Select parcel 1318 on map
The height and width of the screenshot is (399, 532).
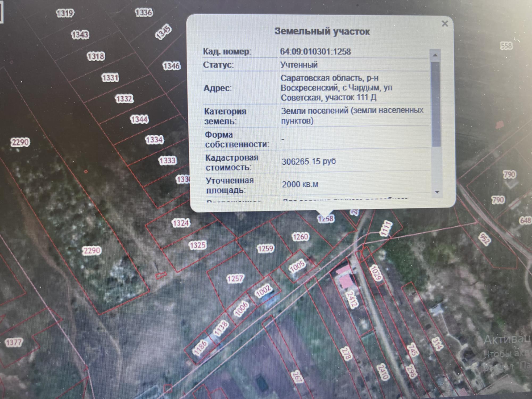coord(96,56)
